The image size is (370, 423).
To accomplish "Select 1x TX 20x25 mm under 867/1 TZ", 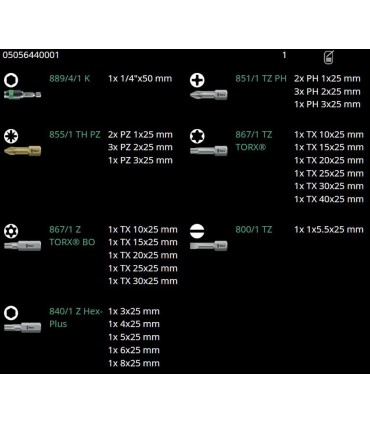I will click(329, 160).
